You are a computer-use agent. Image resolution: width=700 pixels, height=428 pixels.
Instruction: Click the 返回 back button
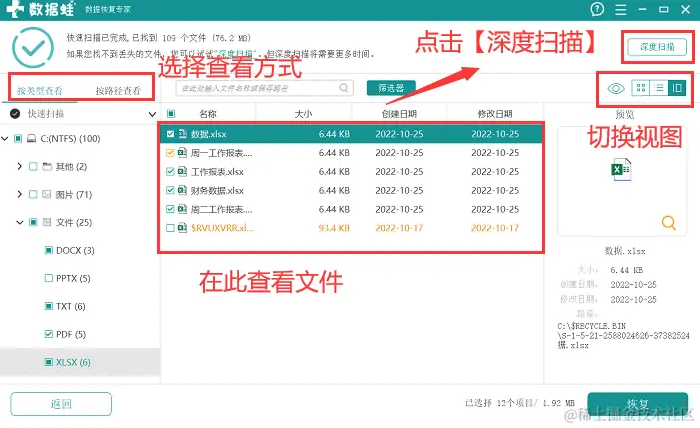tap(61, 404)
